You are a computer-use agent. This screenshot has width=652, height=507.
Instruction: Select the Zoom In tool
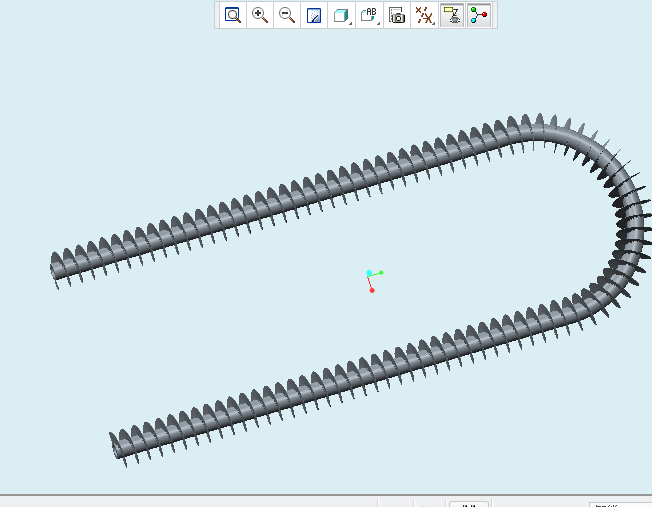(x=260, y=15)
